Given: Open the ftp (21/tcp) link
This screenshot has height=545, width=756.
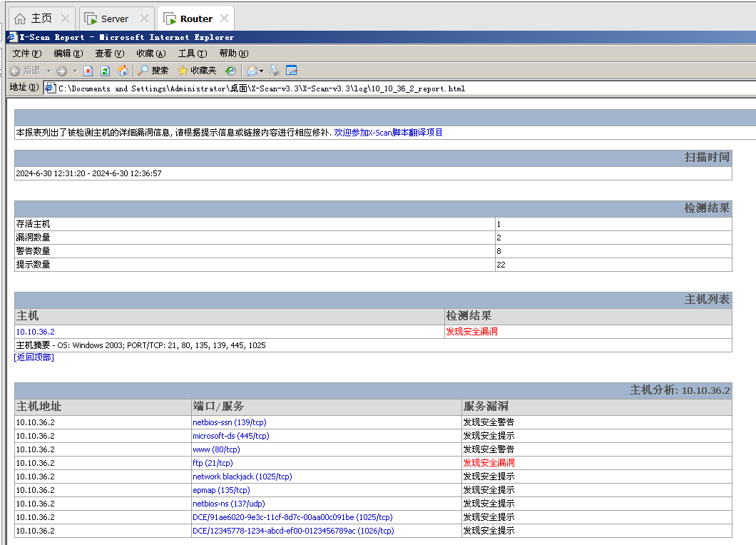Looking at the screenshot, I should point(213,462).
